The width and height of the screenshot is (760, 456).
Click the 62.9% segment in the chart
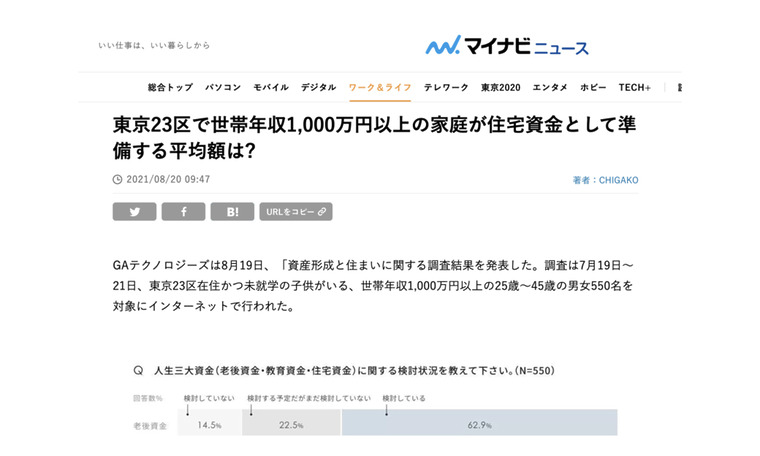tap(479, 424)
